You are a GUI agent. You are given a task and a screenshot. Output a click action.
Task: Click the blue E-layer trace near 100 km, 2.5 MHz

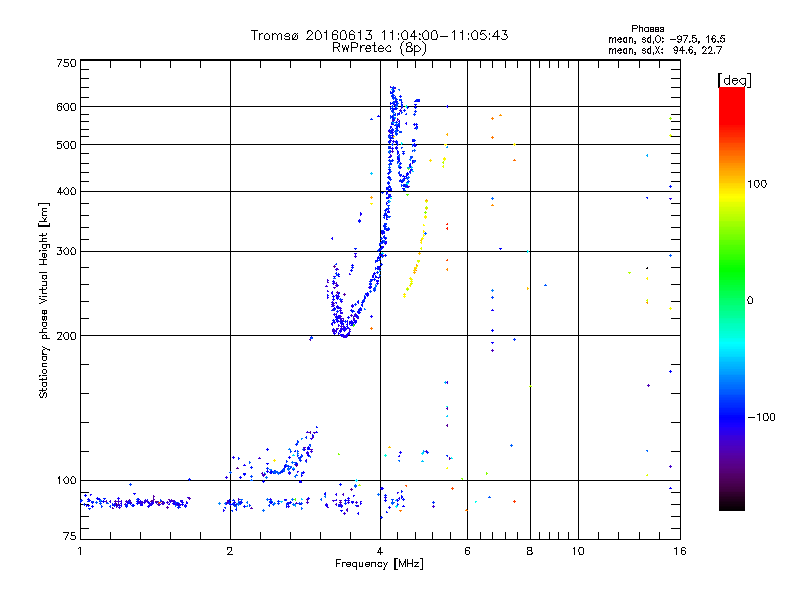point(277,471)
